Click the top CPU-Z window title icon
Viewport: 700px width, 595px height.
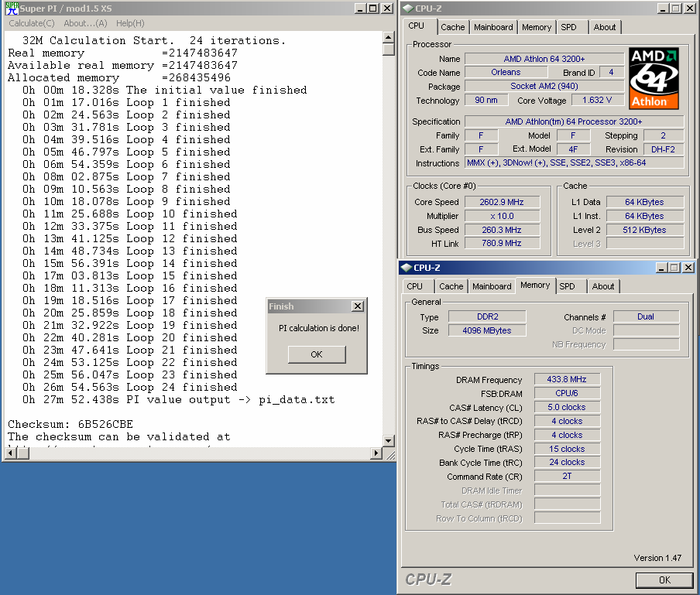[x=407, y=9]
